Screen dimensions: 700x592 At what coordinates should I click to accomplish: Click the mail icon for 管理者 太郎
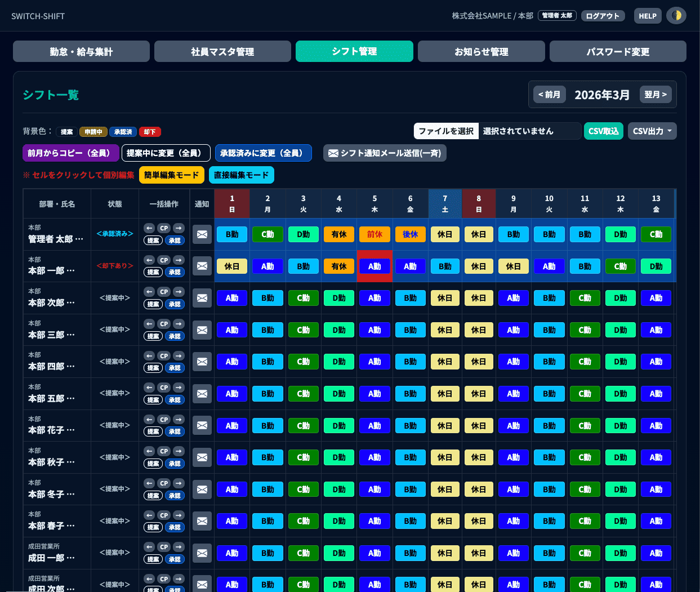(x=202, y=234)
